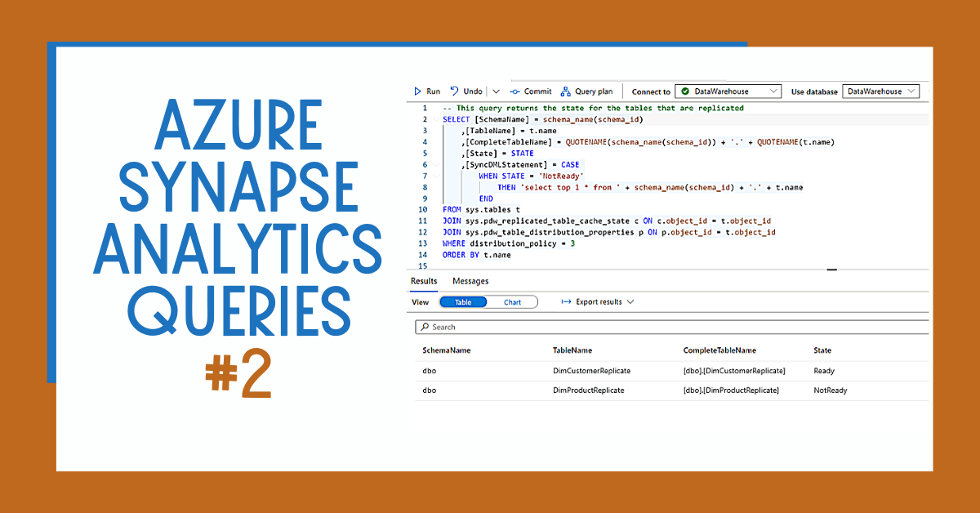Select the DimProductReplicate table name cell

[588, 390]
